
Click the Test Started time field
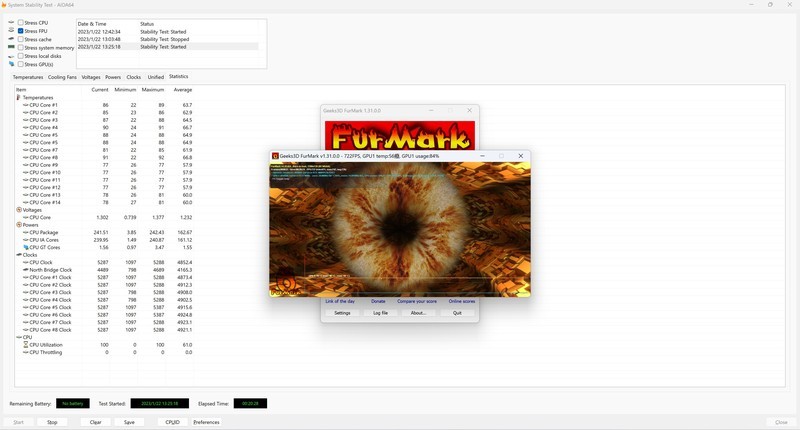160,403
